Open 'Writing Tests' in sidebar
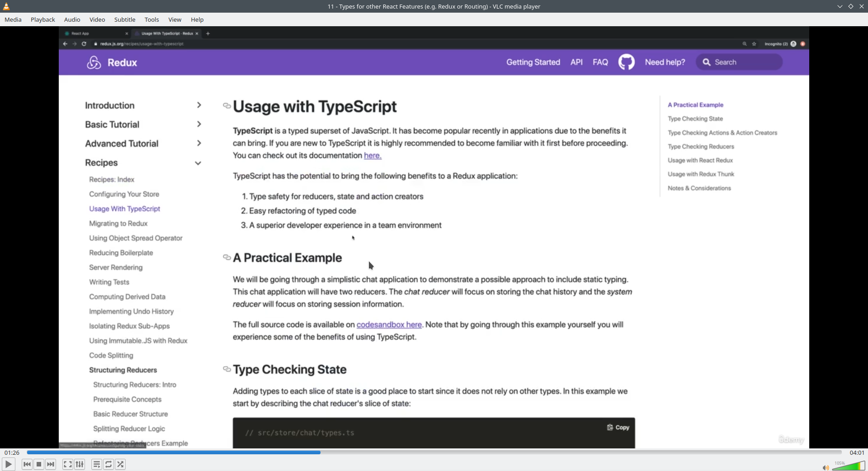The height and width of the screenshot is (471, 868). pyautogui.click(x=109, y=282)
